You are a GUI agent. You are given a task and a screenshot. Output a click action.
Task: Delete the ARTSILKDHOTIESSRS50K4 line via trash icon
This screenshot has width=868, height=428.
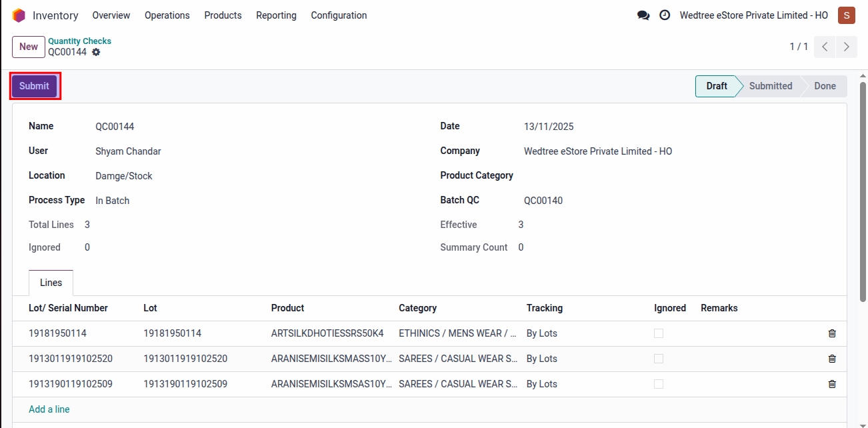pos(831,333)
